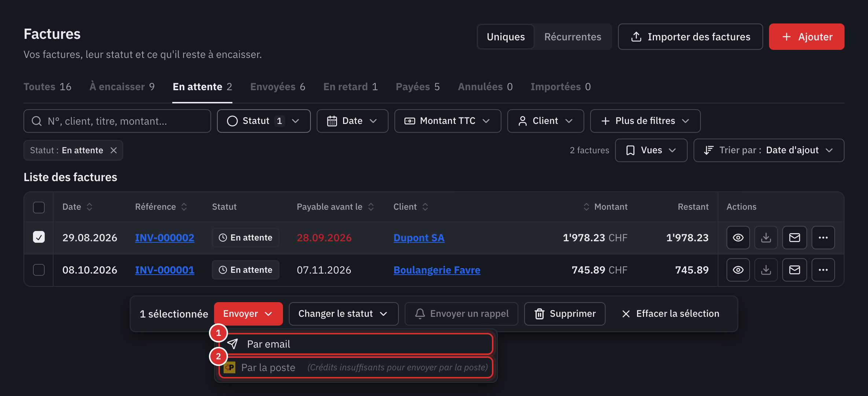Choose 'Par la poste' menu option
This screenshot has width=868, height=396.
coord(356,367)
